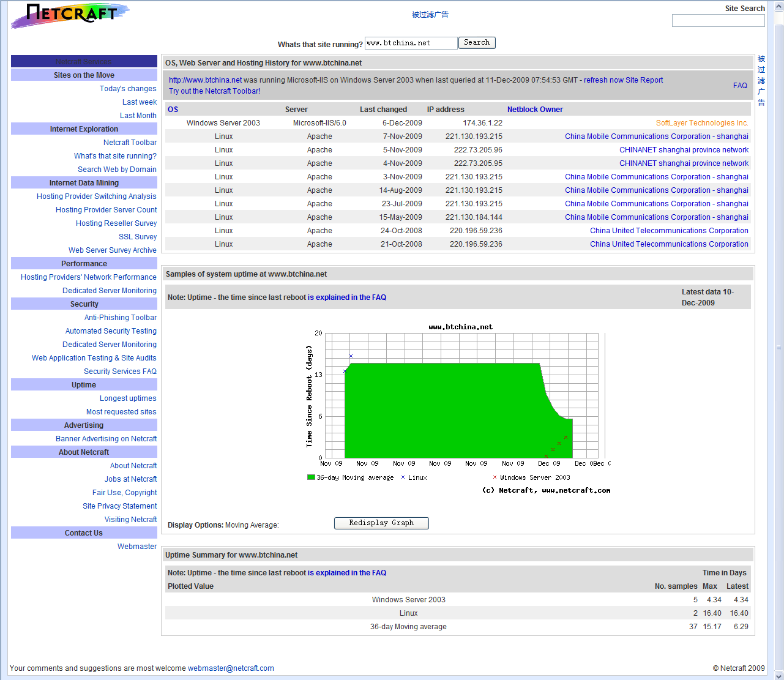784x680 pixels.
Task: Open Hosting Reseller Survey link
Action: [116, 223]
